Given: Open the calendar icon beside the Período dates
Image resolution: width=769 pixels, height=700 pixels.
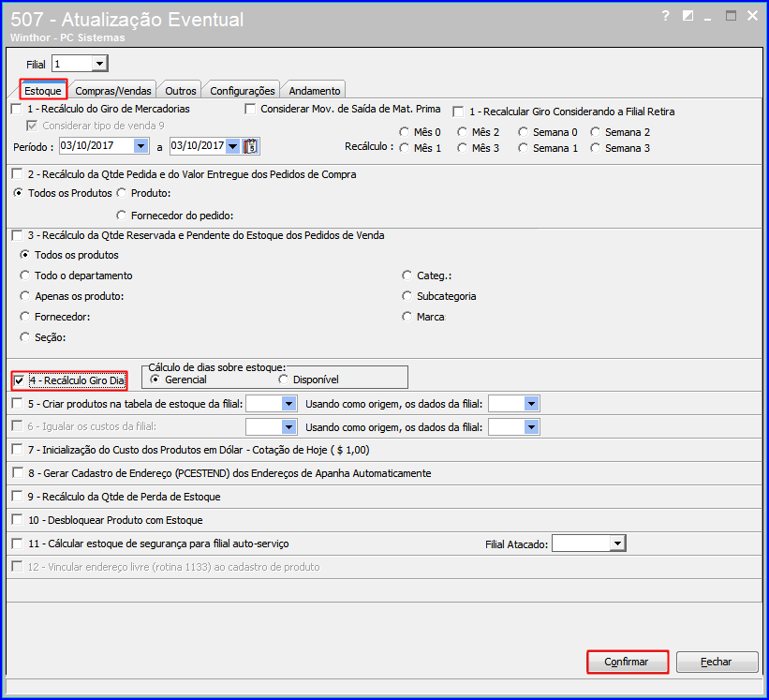Looking at the screenshot, I should pos(251,146).
